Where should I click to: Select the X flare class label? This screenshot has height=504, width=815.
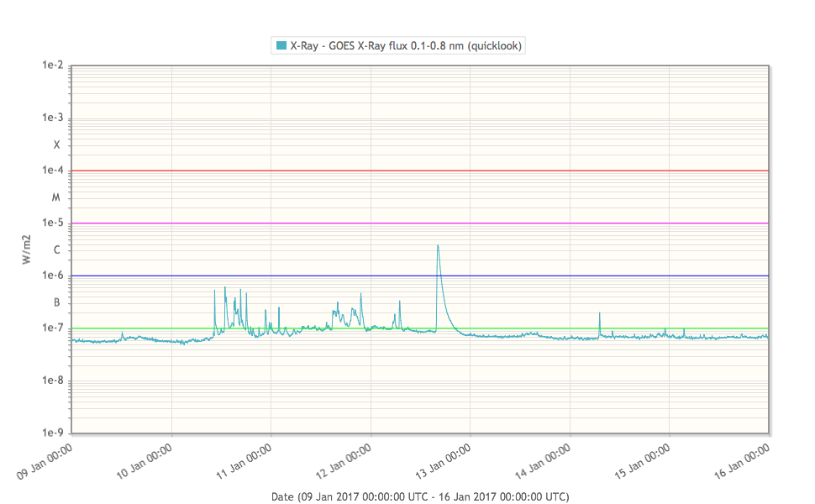click(56, 144)
